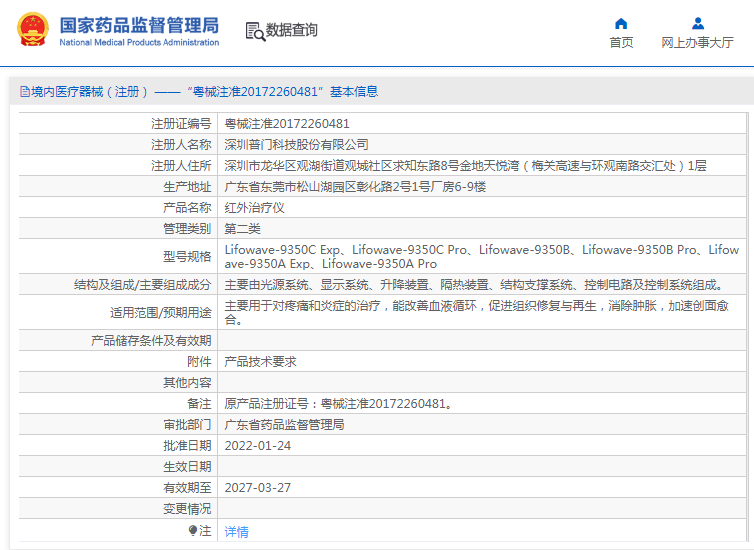Click the product name 红外治疗仪
This screenshot has height=550, width=754.
pyautogui.click(x=254, y=207)
